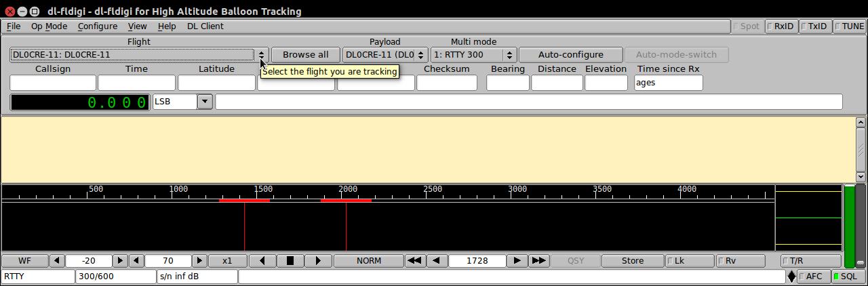Click the wide text field beside LSB
Image resolution: width=868 pixels, height=286 pixels.
tap(529, 102)
